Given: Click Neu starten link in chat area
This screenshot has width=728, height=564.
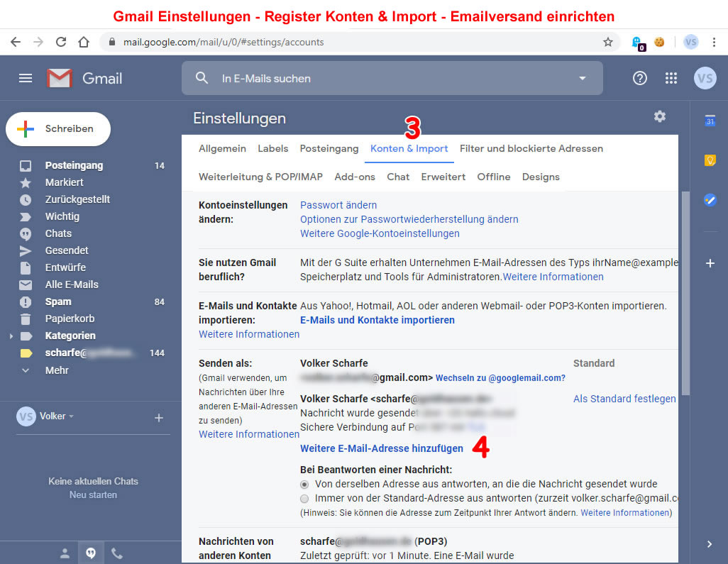Looking at the screenshot, I should point(94,495).
